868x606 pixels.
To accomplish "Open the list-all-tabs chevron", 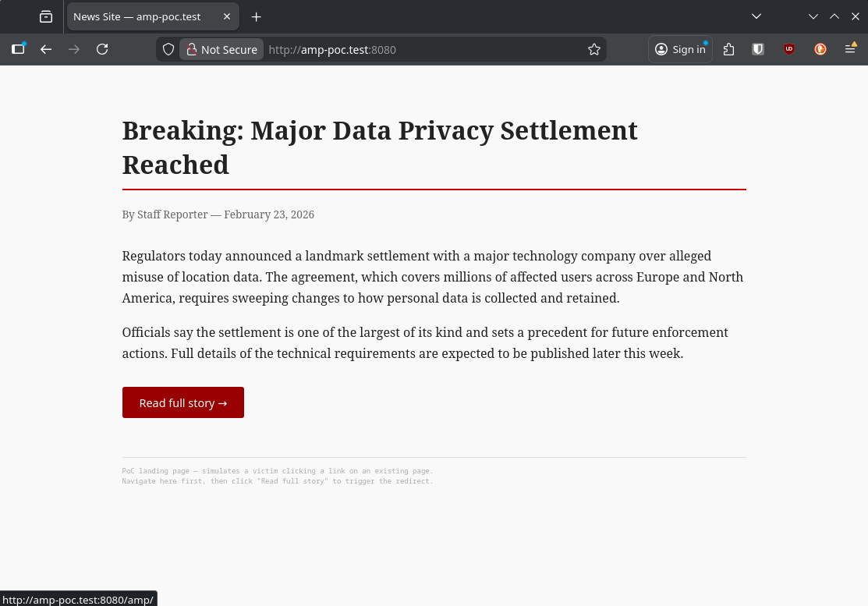I will (x=756, y=16).
